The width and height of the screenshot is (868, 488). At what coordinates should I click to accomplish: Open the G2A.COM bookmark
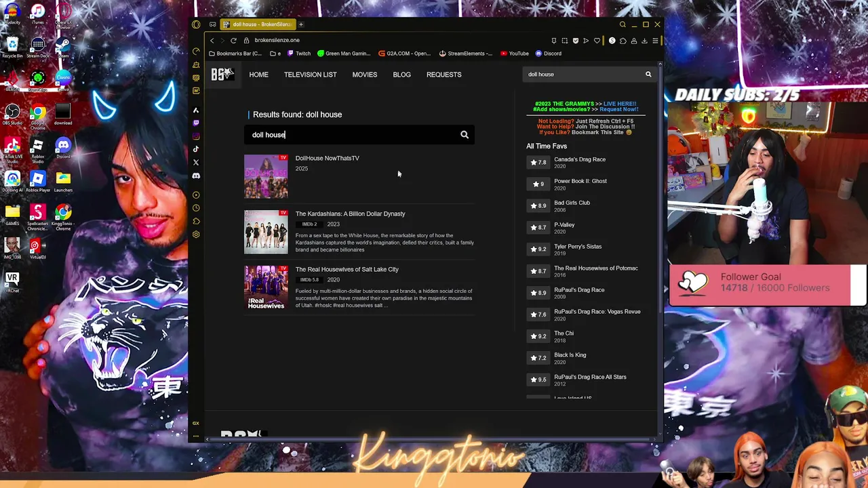pos(405,54)
